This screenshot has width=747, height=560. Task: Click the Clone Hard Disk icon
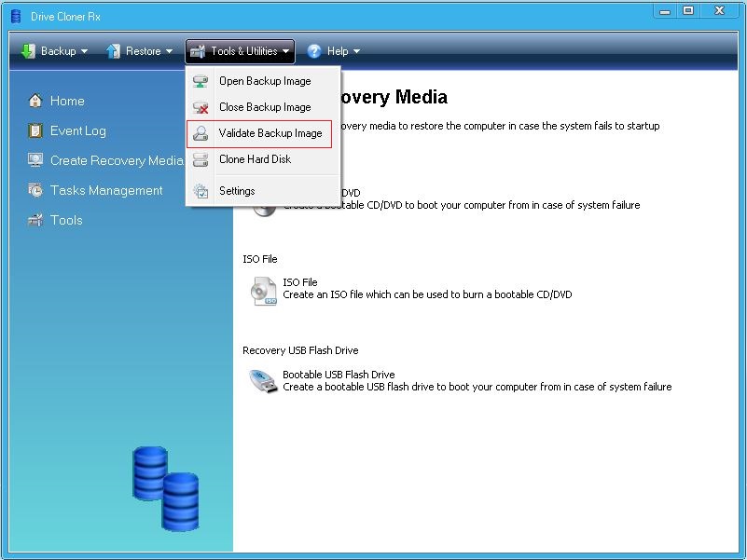point(201,159)
